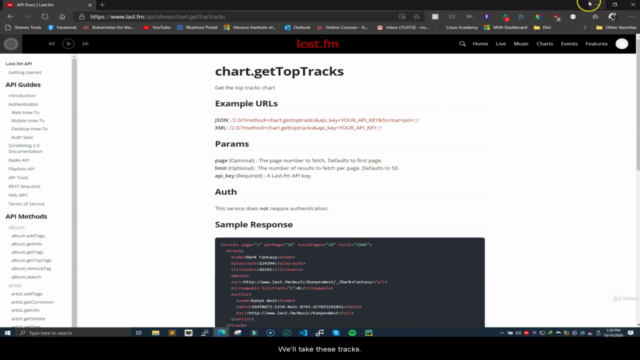
Task: Open the JSON example URL link
Action: [x=322, y=120]
